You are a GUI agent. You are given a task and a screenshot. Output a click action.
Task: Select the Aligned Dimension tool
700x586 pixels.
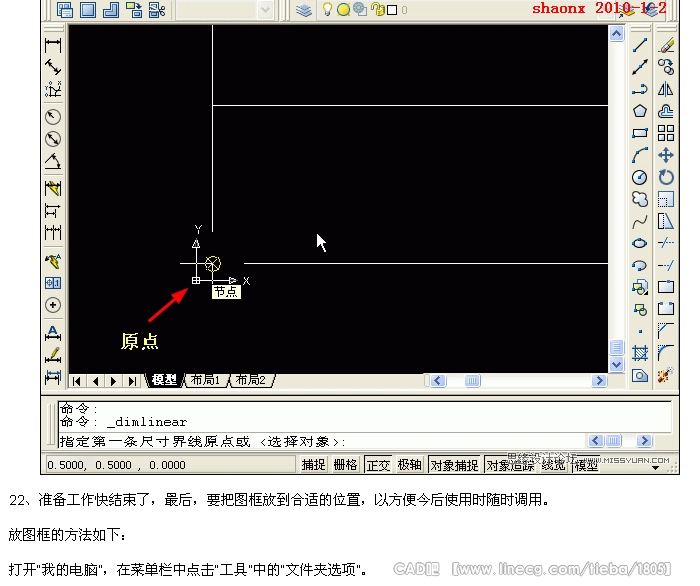53,67
